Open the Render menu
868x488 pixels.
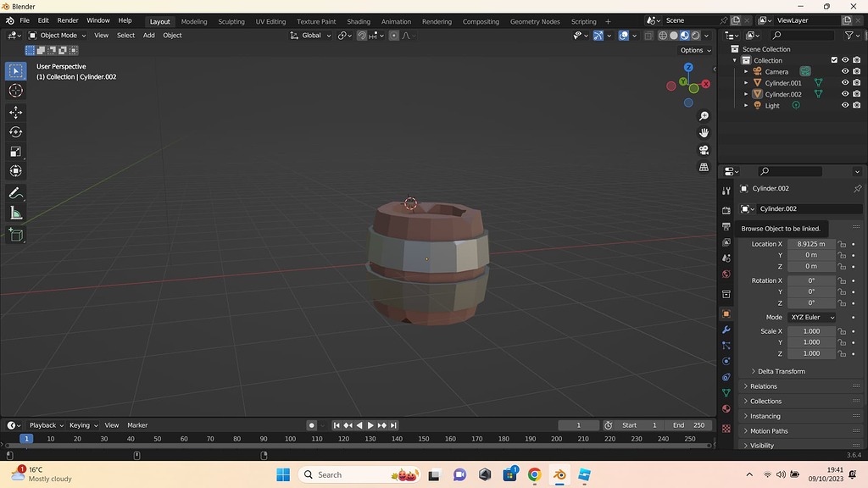[x=68, y=20]
